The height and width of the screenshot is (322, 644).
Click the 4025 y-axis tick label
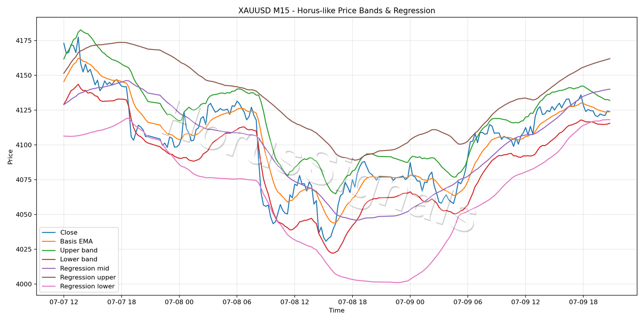[x=25, y=250]
